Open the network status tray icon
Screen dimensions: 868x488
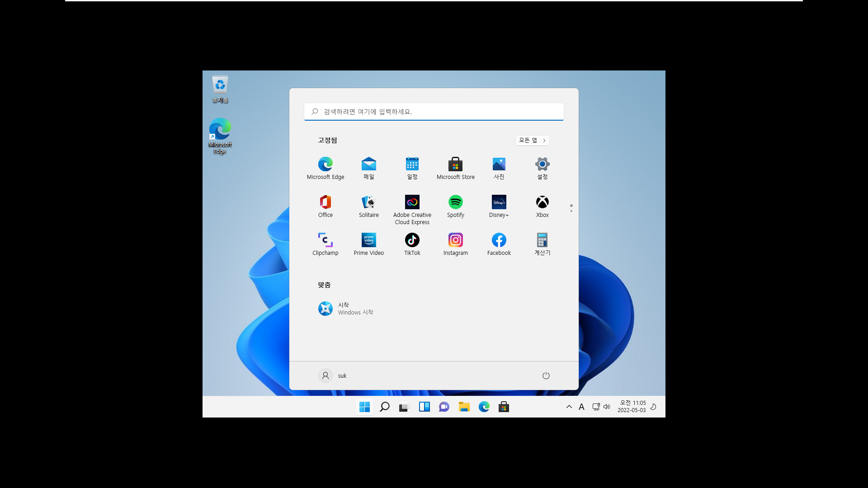coord(596,407)
